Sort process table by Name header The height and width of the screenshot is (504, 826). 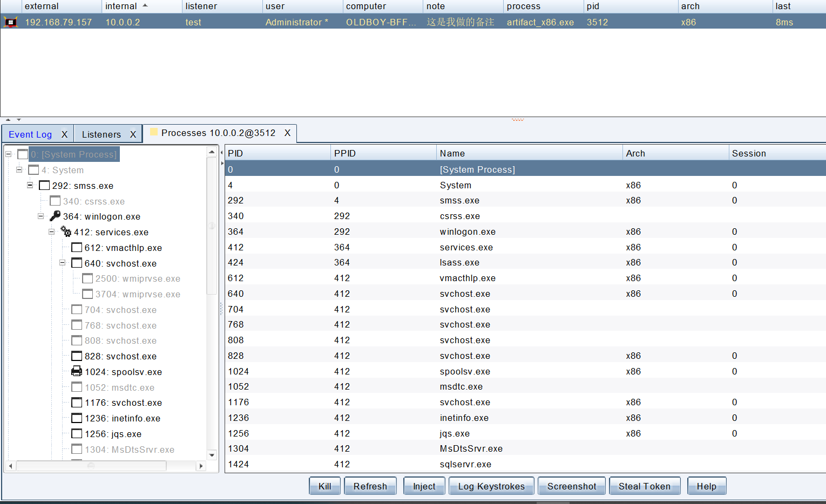pyautogui.click(x=530, y=153)
